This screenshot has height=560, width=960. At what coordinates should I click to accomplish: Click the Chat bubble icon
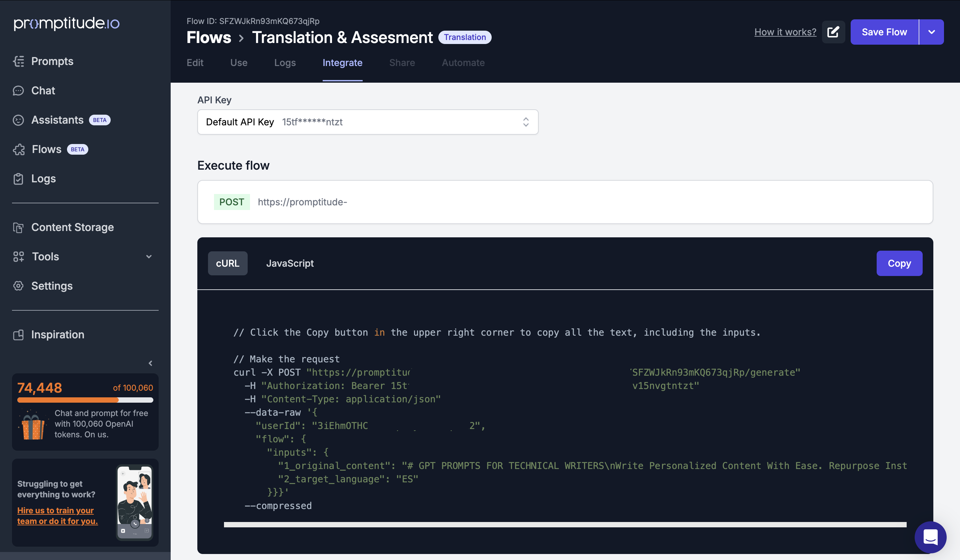(x=18, y=91)
